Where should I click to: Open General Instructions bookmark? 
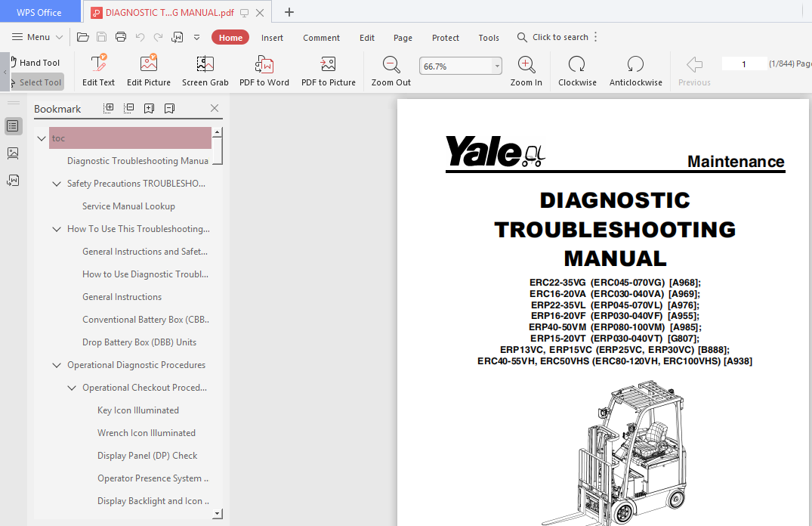point(122,297)
